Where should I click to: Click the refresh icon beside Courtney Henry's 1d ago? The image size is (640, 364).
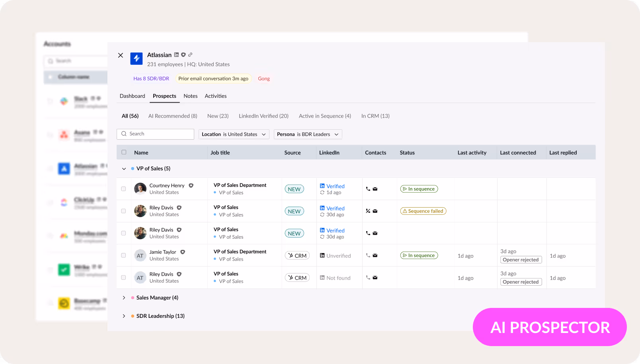pos(322,193)
